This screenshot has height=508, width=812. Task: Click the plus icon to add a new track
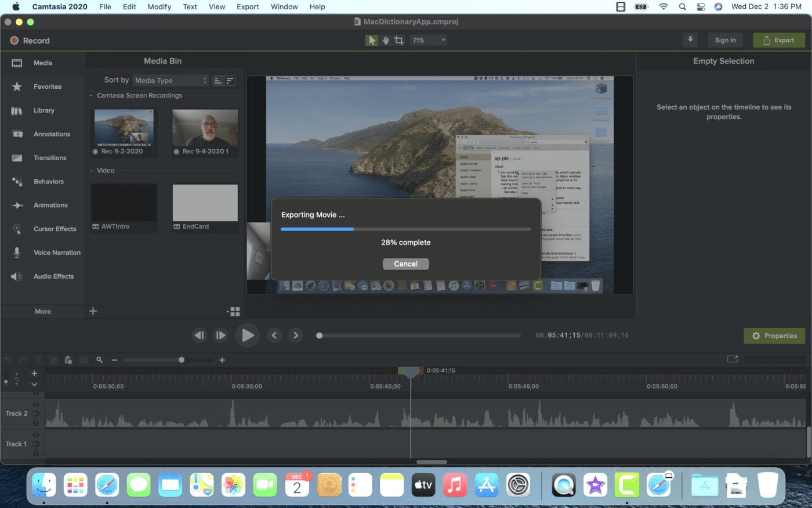[x=34, y=373]
